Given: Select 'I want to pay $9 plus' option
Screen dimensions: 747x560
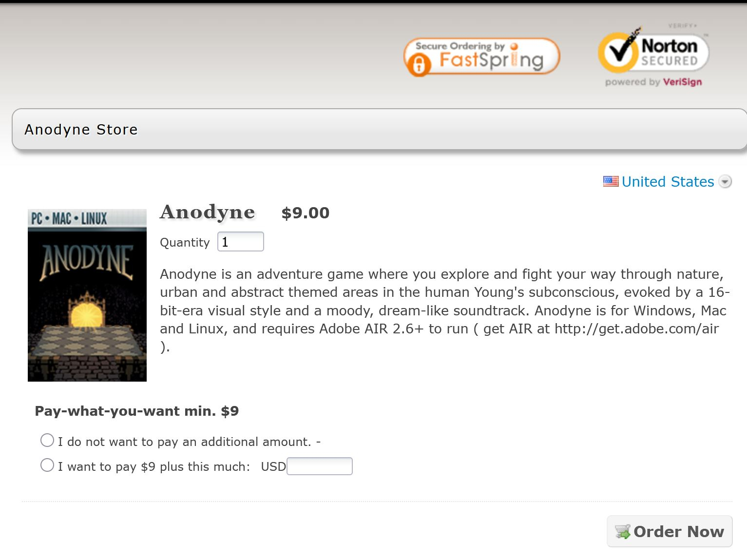Looking at the screenshot, I should pyautogui.click(x=47, y=465).
